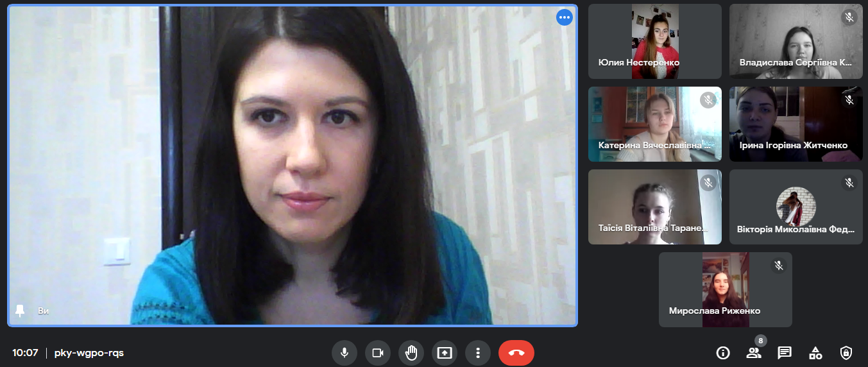The image size is (868, 367).
Task: Click the participant count badge showing 8
Action: click(761, 341)
